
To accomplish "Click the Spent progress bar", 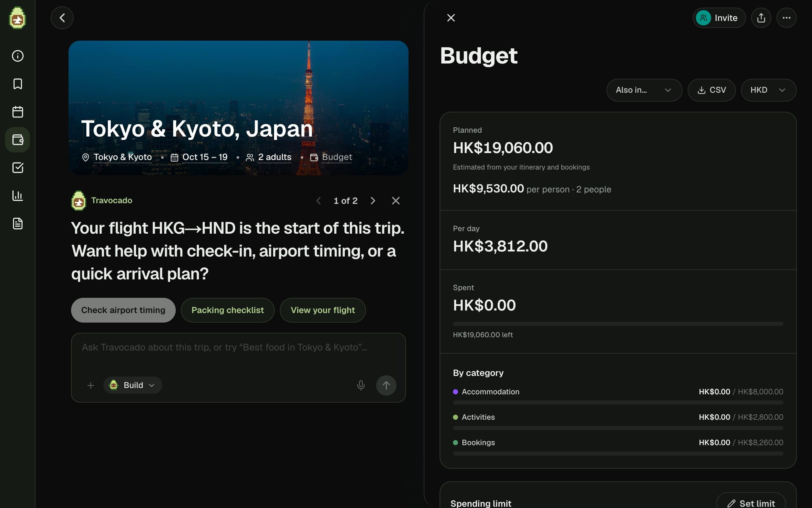I will (618, 324).
